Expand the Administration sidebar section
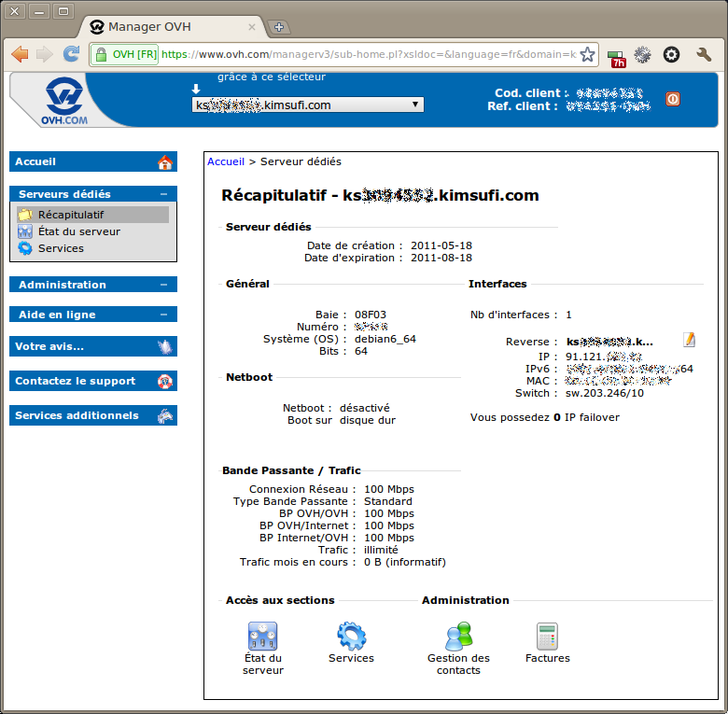The width and height of the screenshot is (728, 714). coord(163,285)
